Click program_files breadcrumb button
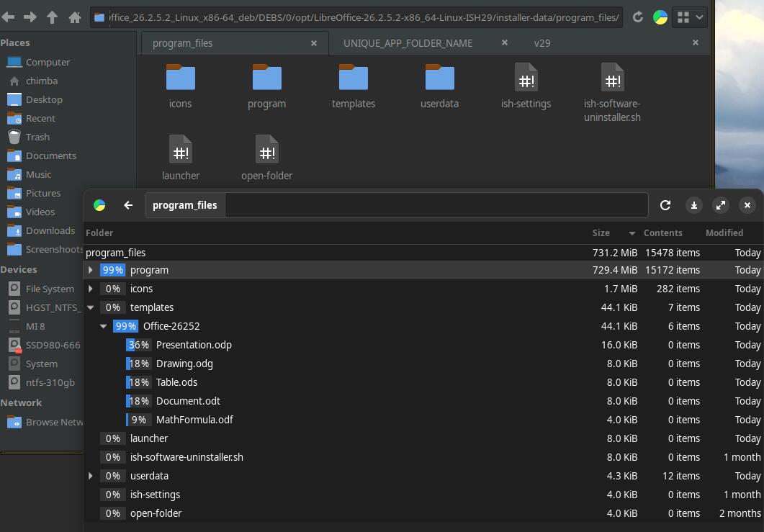The width and height of the screenshot is (764, 532). (184, 205)
